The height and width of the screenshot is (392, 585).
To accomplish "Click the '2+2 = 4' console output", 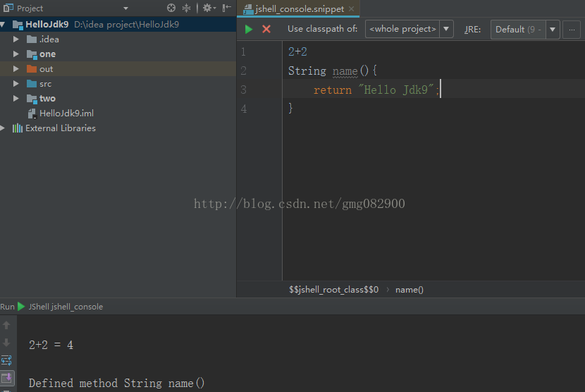I will pos(51,345).
